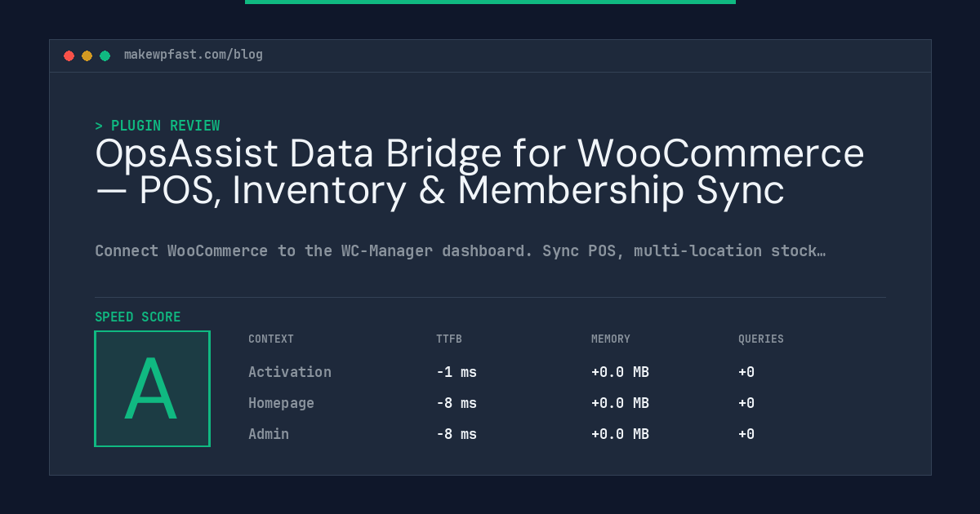Click the Activation TTFB value -1 ms
The image size is (980, 514).
457,372
